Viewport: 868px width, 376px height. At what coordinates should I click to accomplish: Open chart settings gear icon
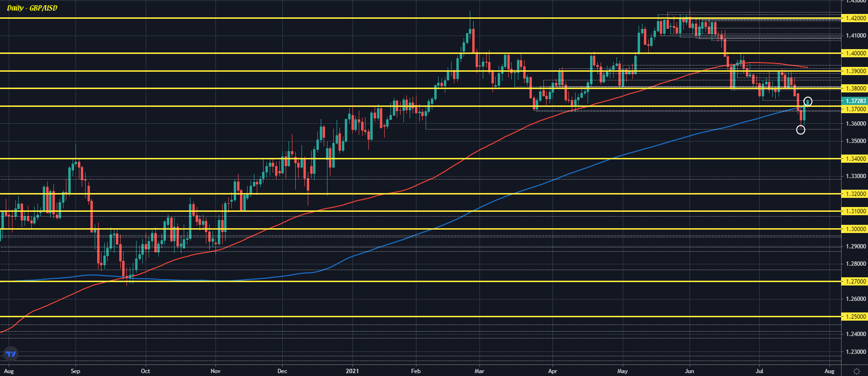(856, 371)
